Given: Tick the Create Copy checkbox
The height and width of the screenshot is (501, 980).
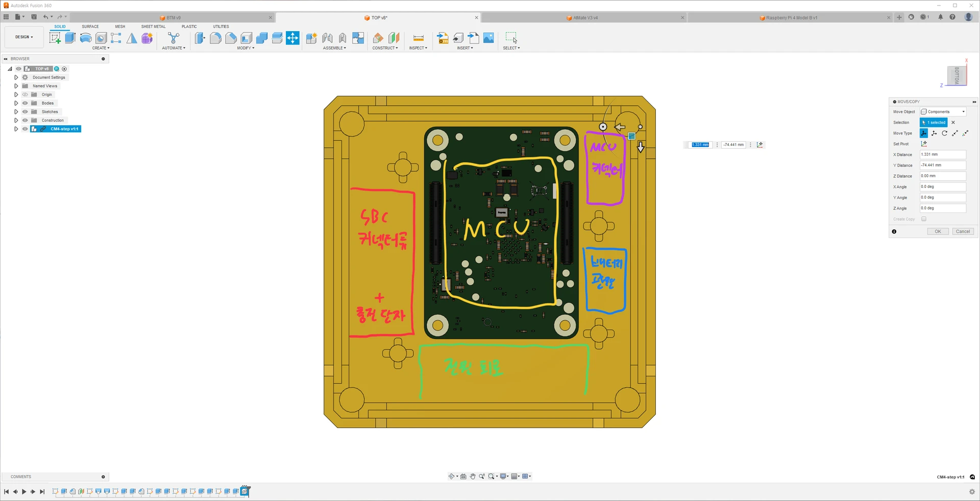Looking at the screenshot, I should point(923,219).
